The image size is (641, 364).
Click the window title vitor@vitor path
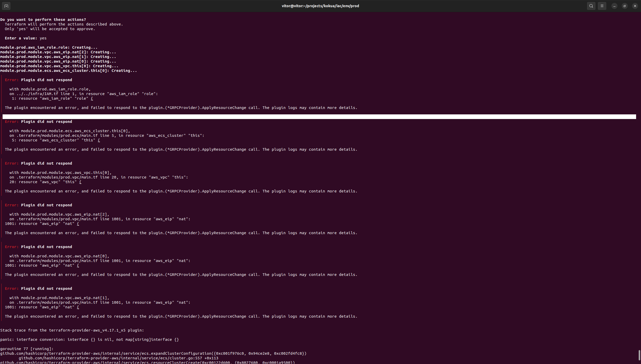pyautogui.click(x=320, y=6)
